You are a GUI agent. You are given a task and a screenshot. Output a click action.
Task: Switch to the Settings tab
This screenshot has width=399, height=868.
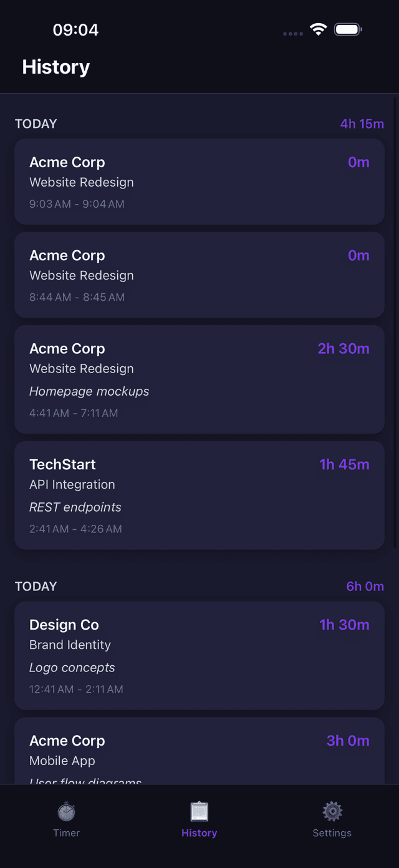[x=332, y=832]
